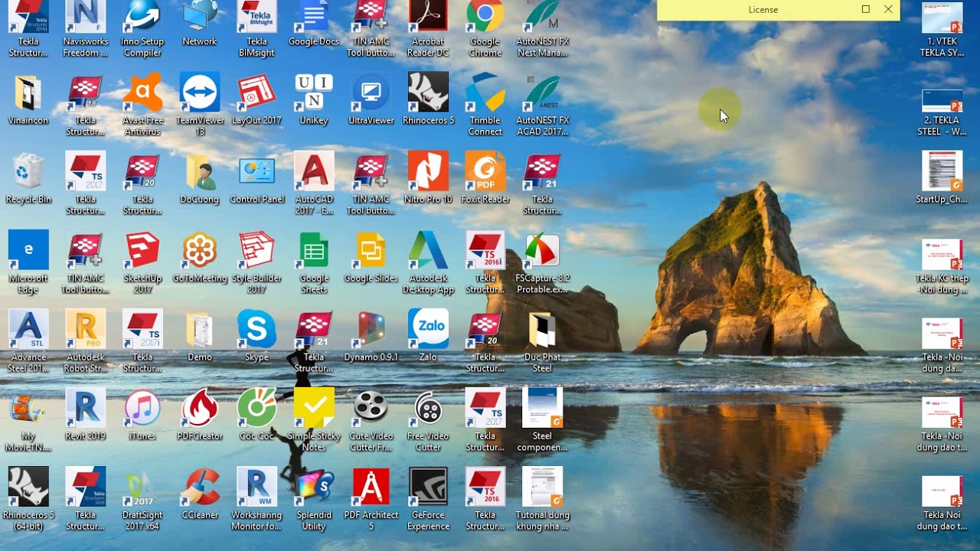Open the Advance Steel shortcut

click(28, 341)
